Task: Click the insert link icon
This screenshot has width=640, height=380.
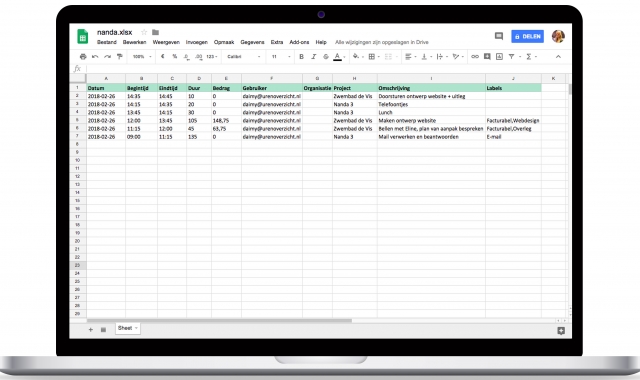Action: (475, 57)
